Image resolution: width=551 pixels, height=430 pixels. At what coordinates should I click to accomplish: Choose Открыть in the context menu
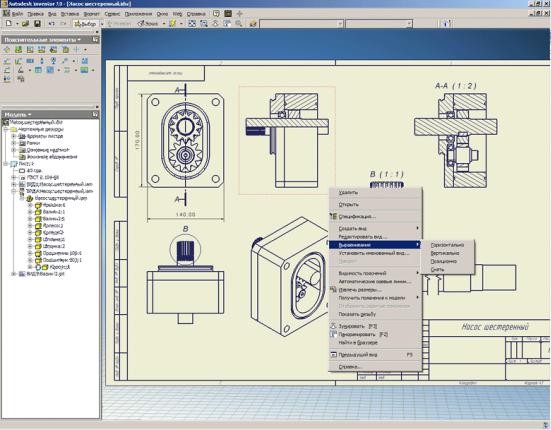click(x=375, y=204)
